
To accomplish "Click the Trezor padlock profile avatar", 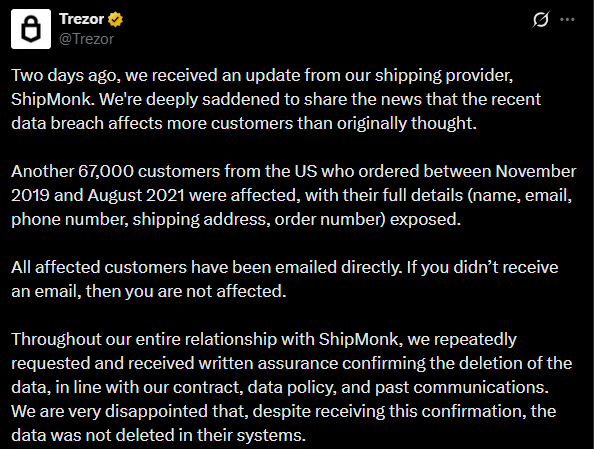I will (x=31, y=29).
